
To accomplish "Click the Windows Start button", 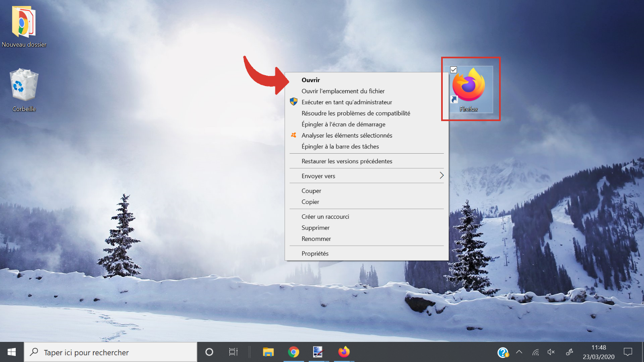I will coord(11,352).
